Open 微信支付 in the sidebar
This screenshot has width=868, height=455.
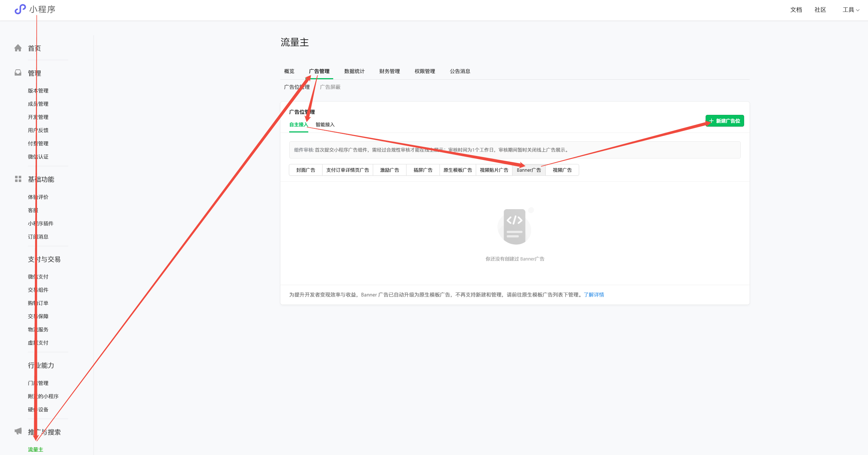pyautogui.click(x=38, y=277)
